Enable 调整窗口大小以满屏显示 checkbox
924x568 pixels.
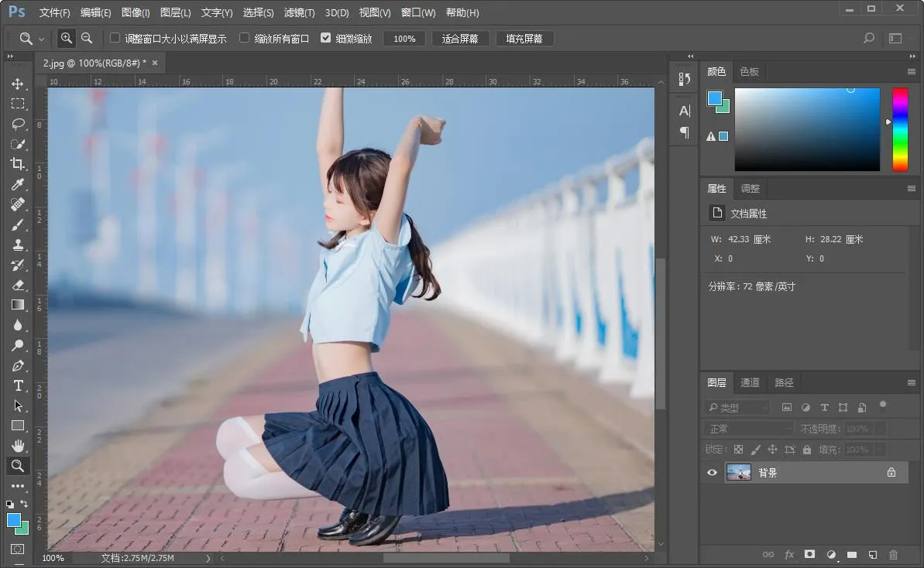[115, 38]
